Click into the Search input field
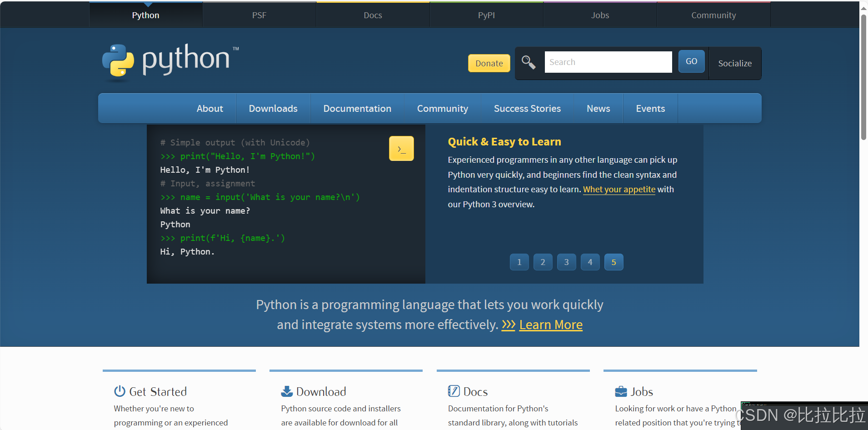The image size is (868, 430). click(608, 62)
